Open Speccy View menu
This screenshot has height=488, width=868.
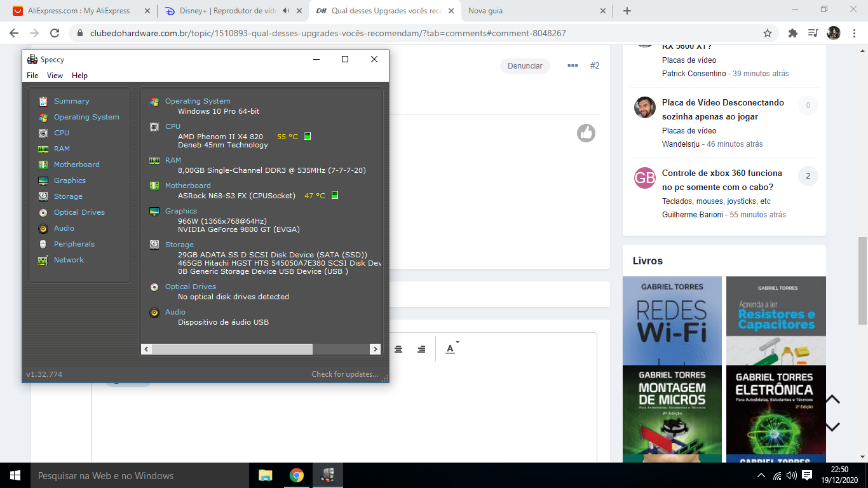click(x=55, y=76)
